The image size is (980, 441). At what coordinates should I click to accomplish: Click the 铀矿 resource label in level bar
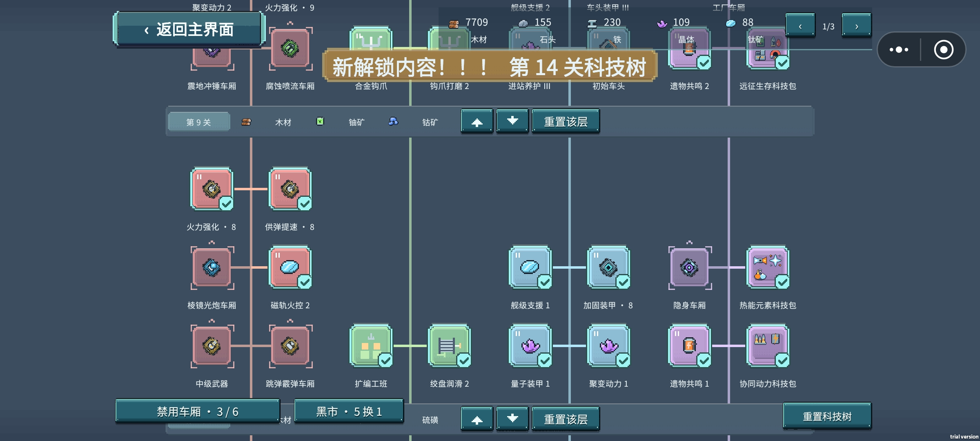point(356,122)
